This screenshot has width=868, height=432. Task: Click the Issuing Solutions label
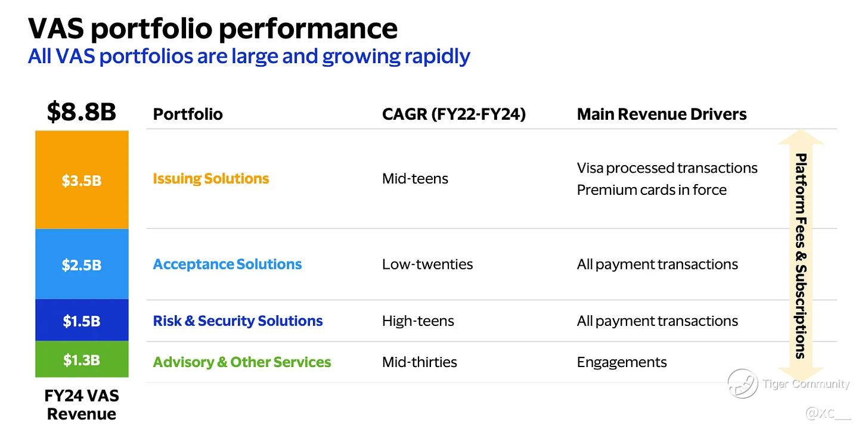pyautogui.click(x=211, y=179)
